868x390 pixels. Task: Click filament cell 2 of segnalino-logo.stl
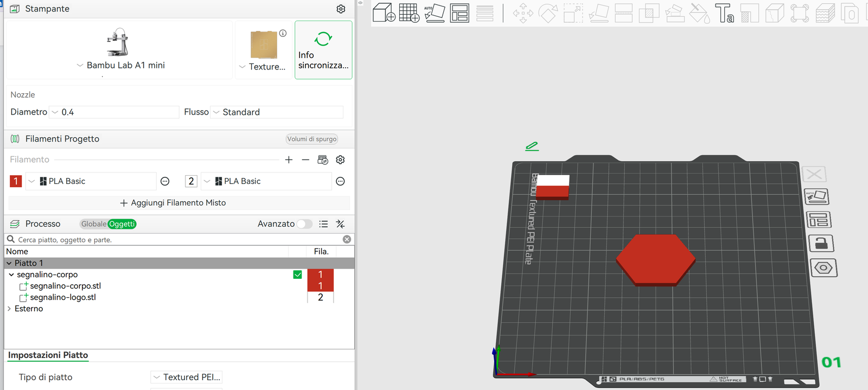[321, 297]
